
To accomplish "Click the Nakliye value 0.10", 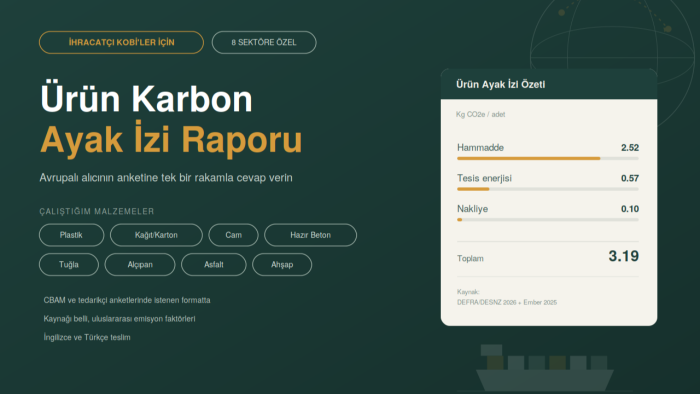I will 629,209.
